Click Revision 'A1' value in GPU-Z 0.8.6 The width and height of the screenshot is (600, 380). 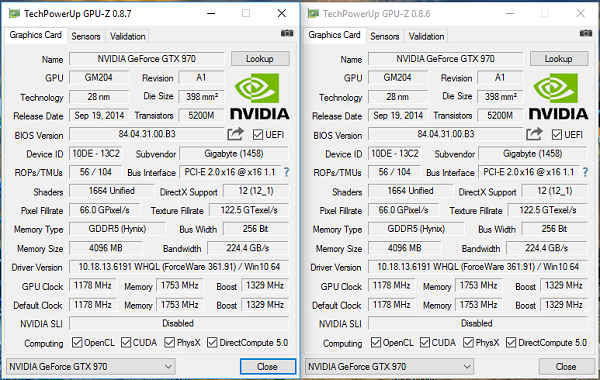(500, 78)
